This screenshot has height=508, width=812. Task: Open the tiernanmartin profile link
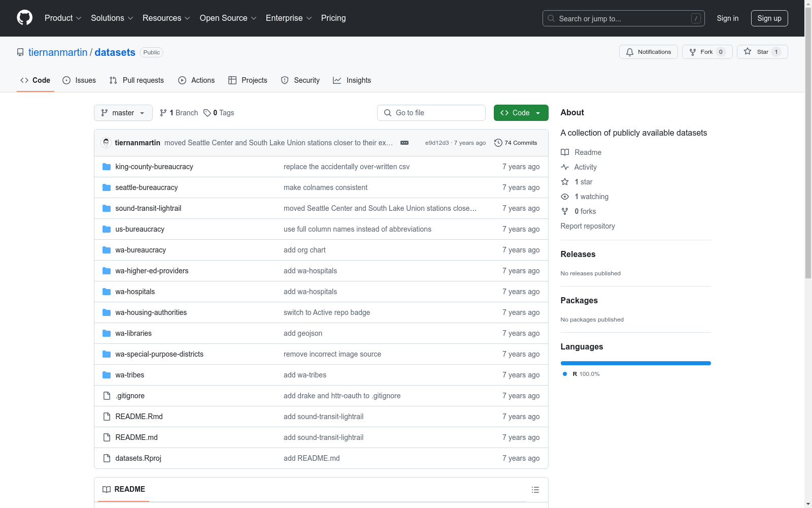(58, 52)
